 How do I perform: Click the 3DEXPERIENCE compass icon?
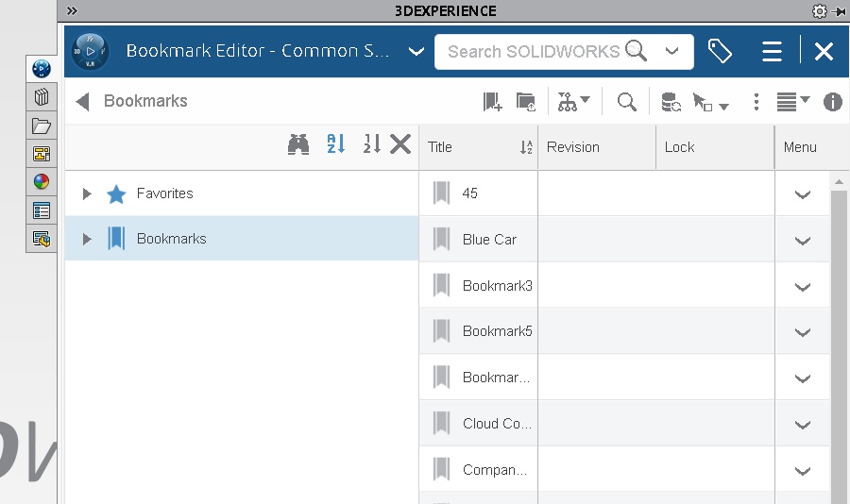[92, 51]
